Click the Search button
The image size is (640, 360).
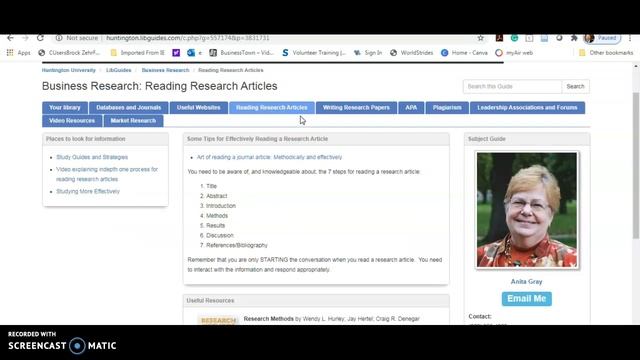[576, 87]
